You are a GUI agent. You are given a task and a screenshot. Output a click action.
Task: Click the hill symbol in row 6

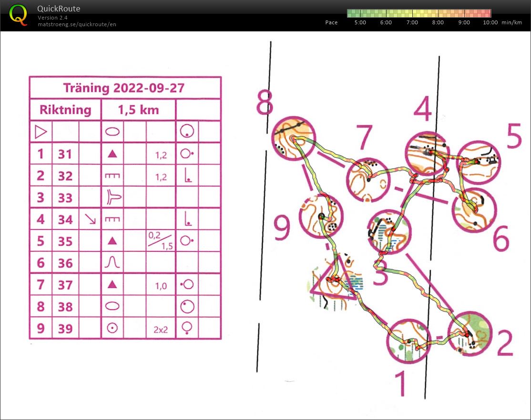click(112, 263)
